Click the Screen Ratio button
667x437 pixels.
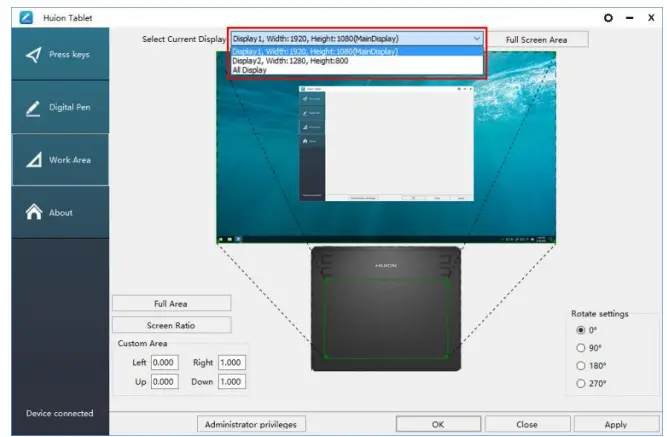tap(171, 325)
